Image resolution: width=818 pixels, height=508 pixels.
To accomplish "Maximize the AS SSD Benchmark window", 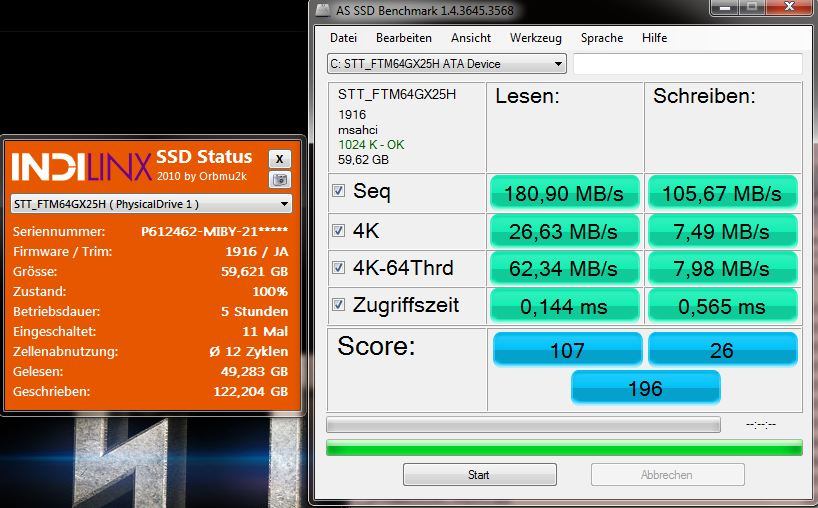I will pos(752,7).
